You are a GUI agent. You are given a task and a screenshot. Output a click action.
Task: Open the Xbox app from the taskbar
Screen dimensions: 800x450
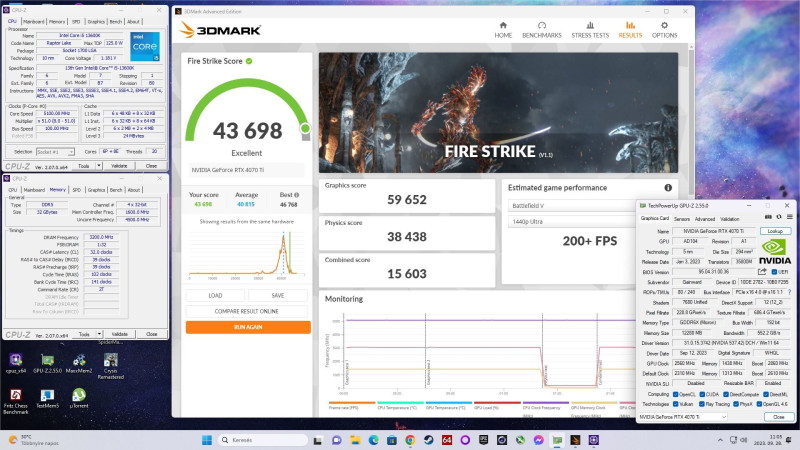(x=520, y=440)
